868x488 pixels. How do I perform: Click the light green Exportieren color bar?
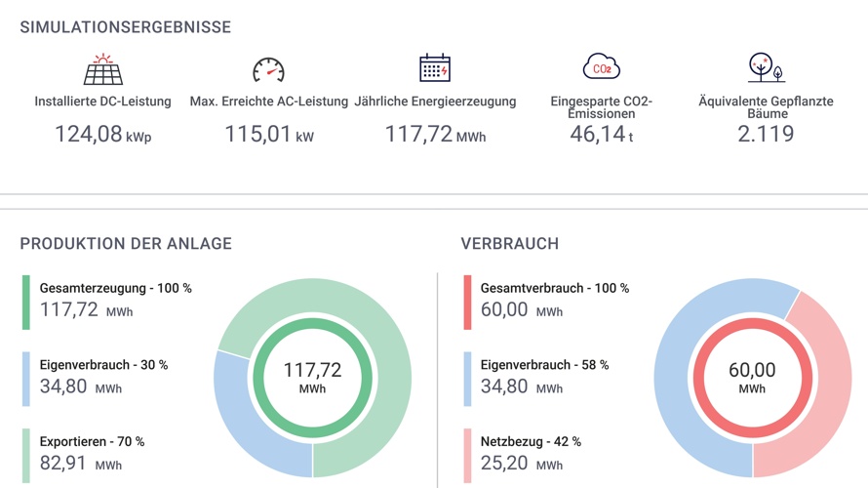[x=26, y=455]
